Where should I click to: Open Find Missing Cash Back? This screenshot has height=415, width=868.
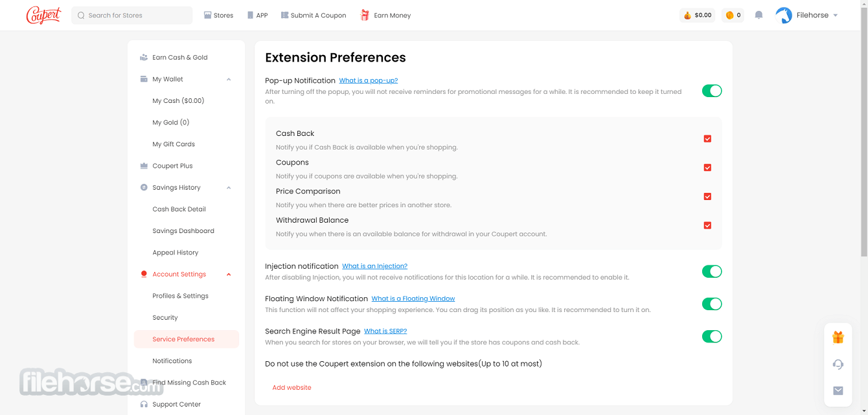coord(189,383)
